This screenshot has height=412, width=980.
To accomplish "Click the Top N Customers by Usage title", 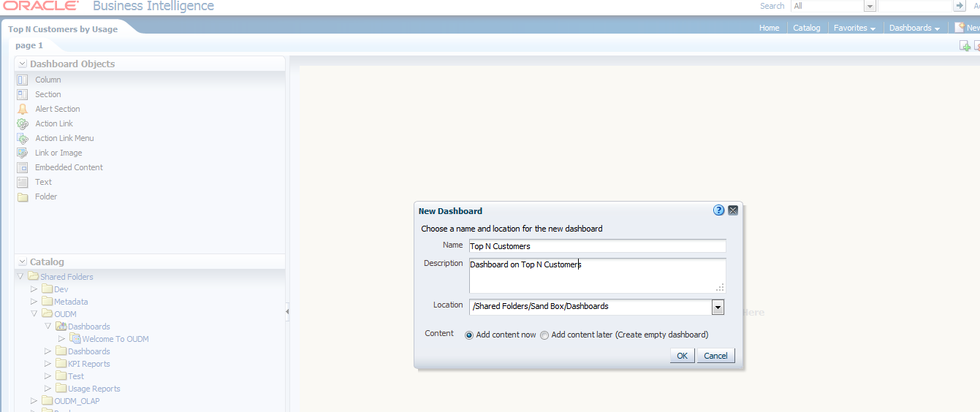I will [63, 29].
